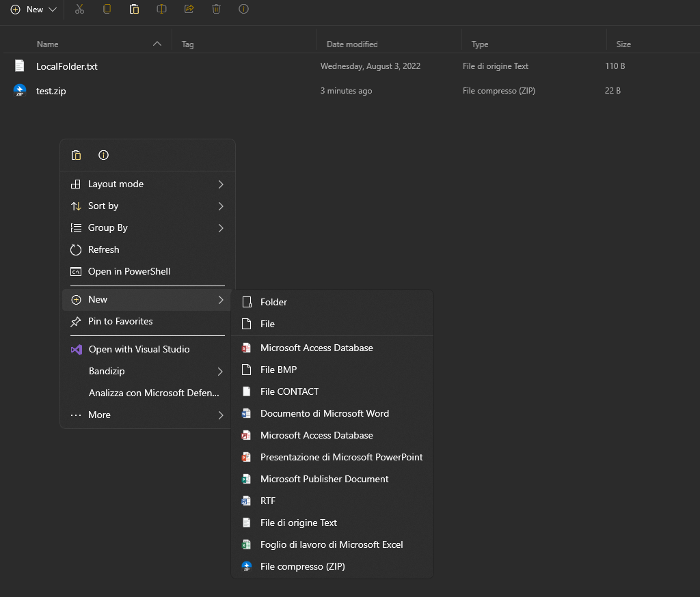This screenshot has width=700, height=597.
Task: Select the Cut scissors icon in the toolbar
Action: pos(79,9)
